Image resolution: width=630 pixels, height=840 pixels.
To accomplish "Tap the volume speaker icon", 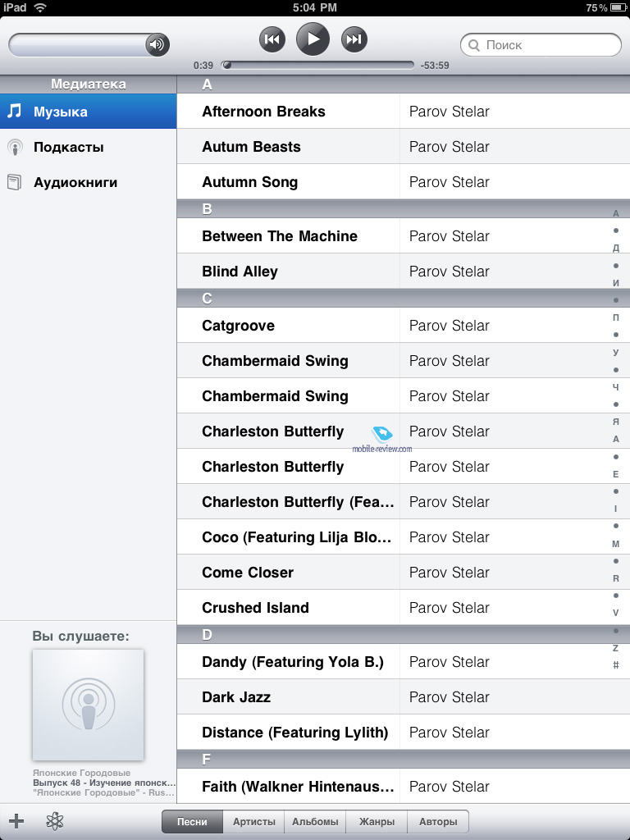I will tap(157, 44).
